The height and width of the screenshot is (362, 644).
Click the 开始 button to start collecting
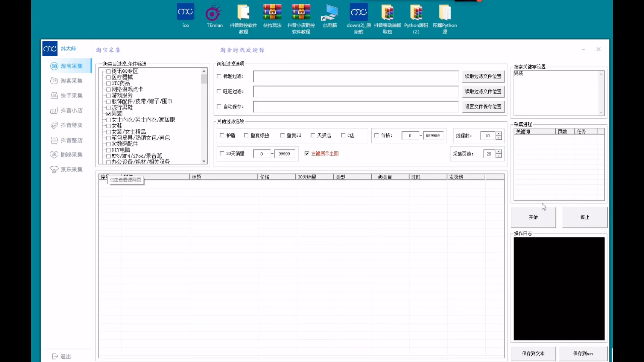pyautogui.click(x=533, y=217)
